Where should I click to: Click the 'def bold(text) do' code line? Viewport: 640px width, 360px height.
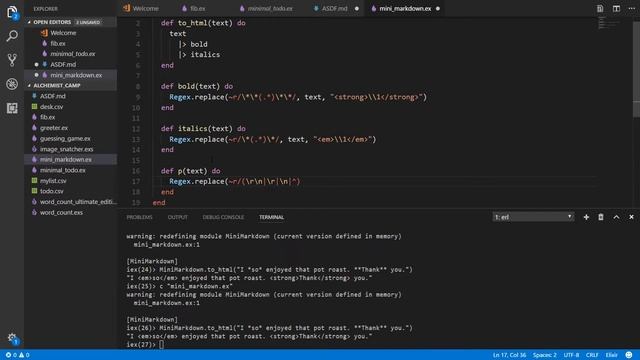[x=197, y=86]
